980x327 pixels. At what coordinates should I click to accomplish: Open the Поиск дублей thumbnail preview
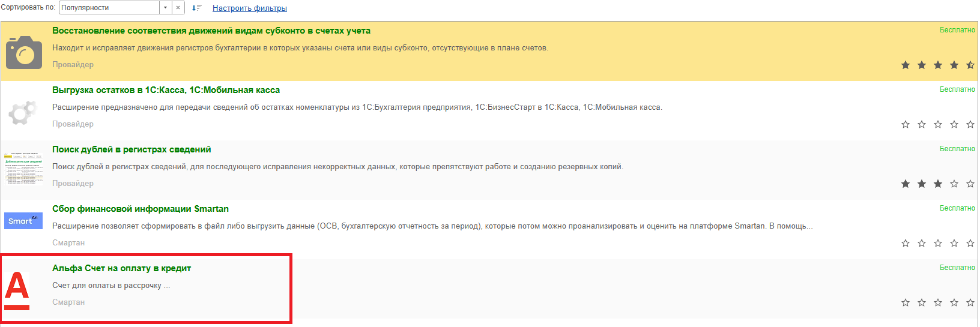[24, 167]
